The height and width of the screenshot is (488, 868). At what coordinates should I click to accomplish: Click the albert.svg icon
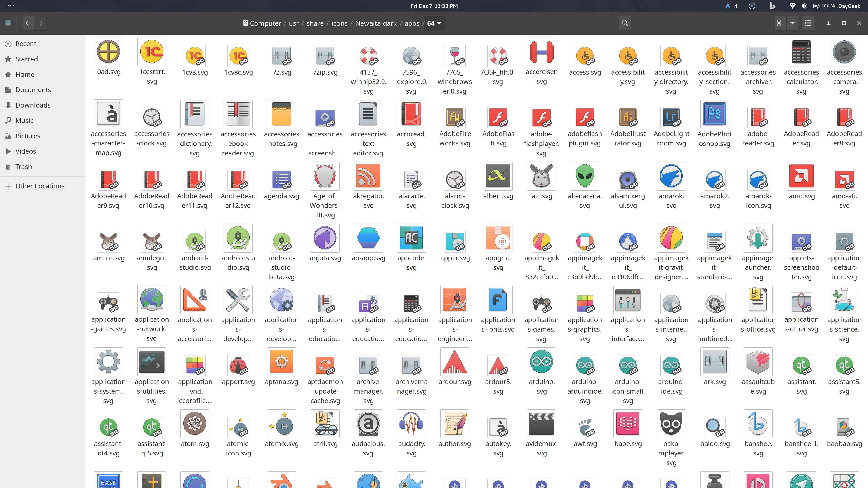click(x=498, y=176)
